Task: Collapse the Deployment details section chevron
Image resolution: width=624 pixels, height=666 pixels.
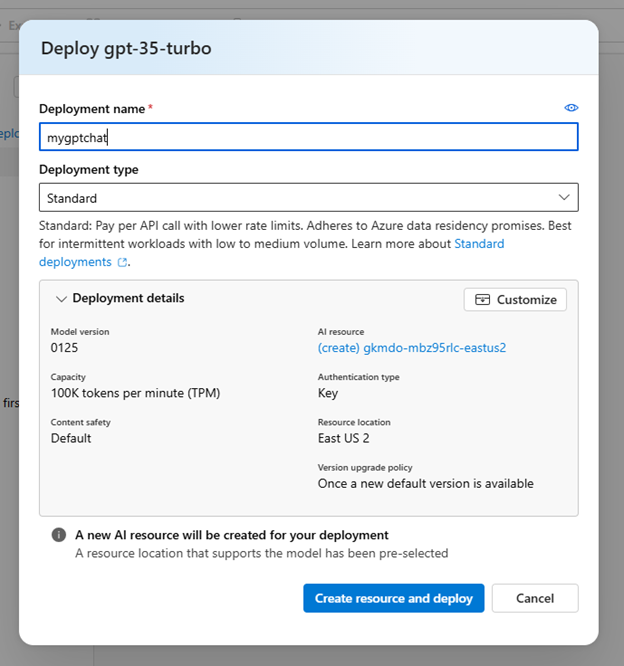Action: (x=61, y=299)
